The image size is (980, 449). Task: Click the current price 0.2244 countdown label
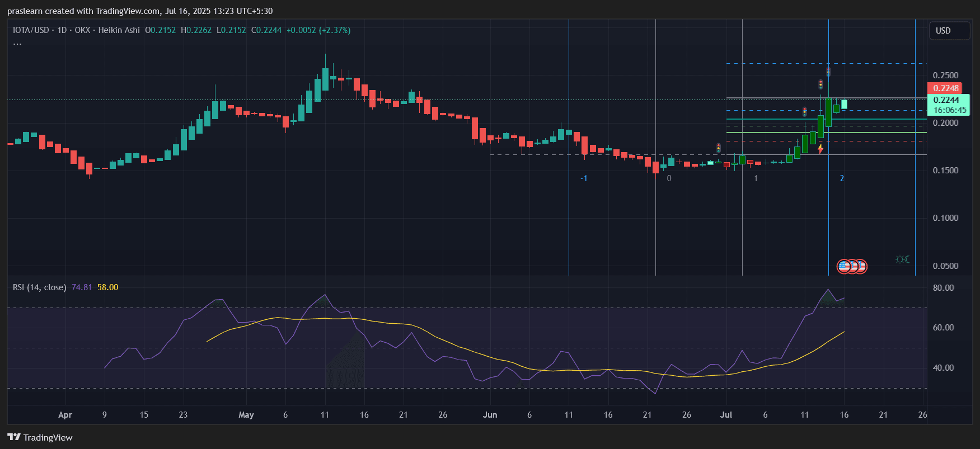coord(949,105)
